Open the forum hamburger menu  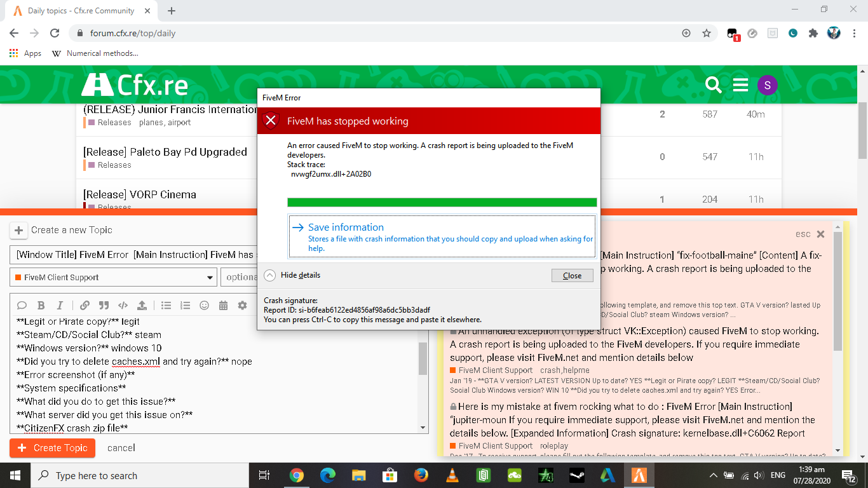[740, 83]
